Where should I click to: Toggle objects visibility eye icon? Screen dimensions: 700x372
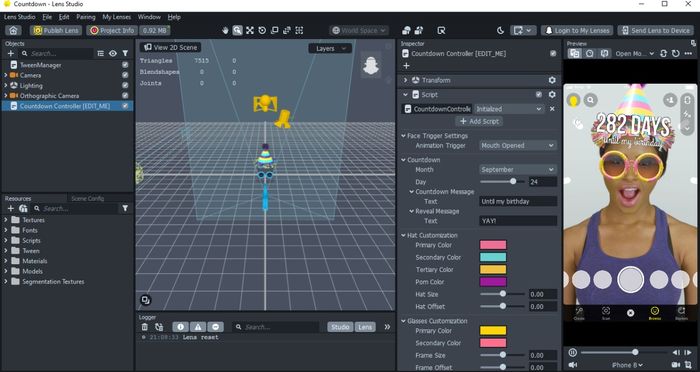[x=113, y=54]
